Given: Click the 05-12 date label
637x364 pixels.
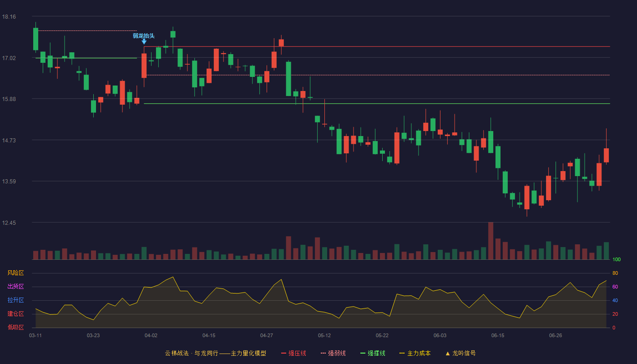Looking at the screenshot, I should tap(324, 335).
